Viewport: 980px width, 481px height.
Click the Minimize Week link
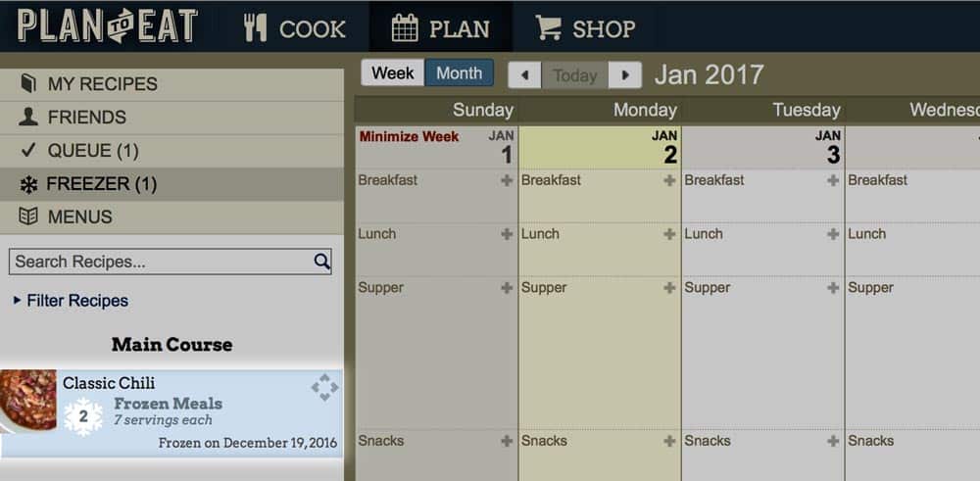pyautogui.click(x=409, y=137)
